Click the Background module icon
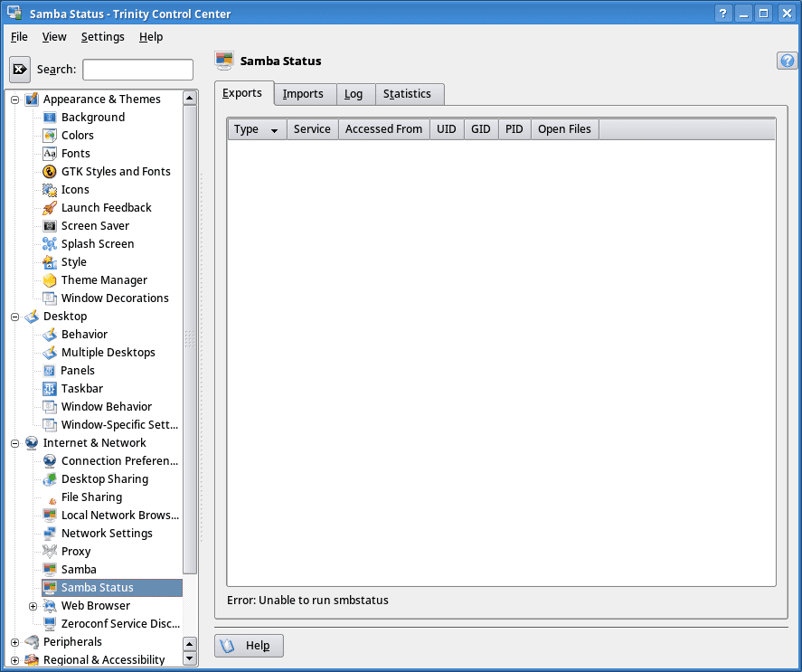This screenshot has width=802, height=672. point(50,118)
